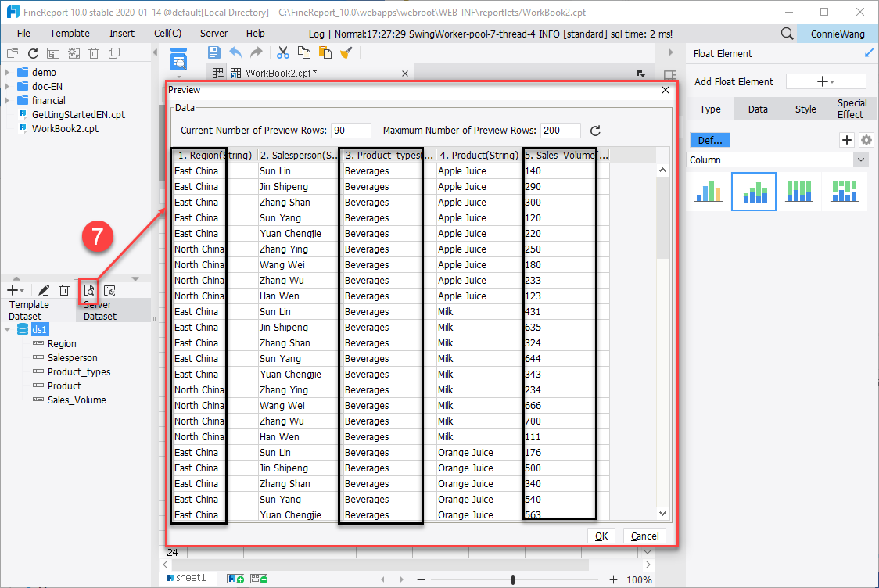Open the Insert menu

(x=122, y=34)
